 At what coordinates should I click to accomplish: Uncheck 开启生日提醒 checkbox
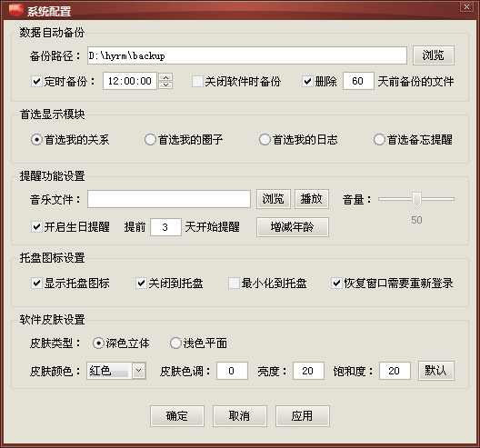36,227
